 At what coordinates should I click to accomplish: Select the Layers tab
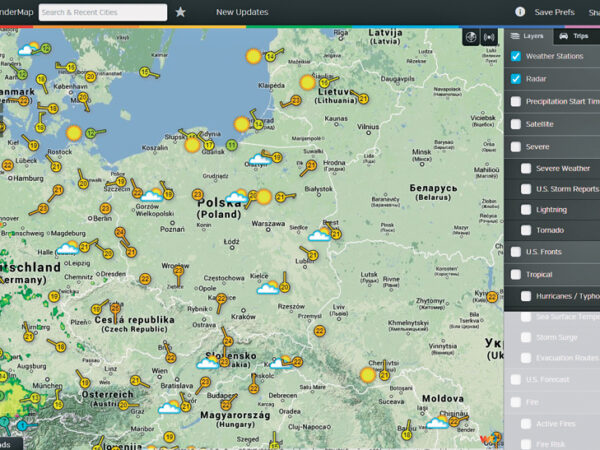pos(527,36)
